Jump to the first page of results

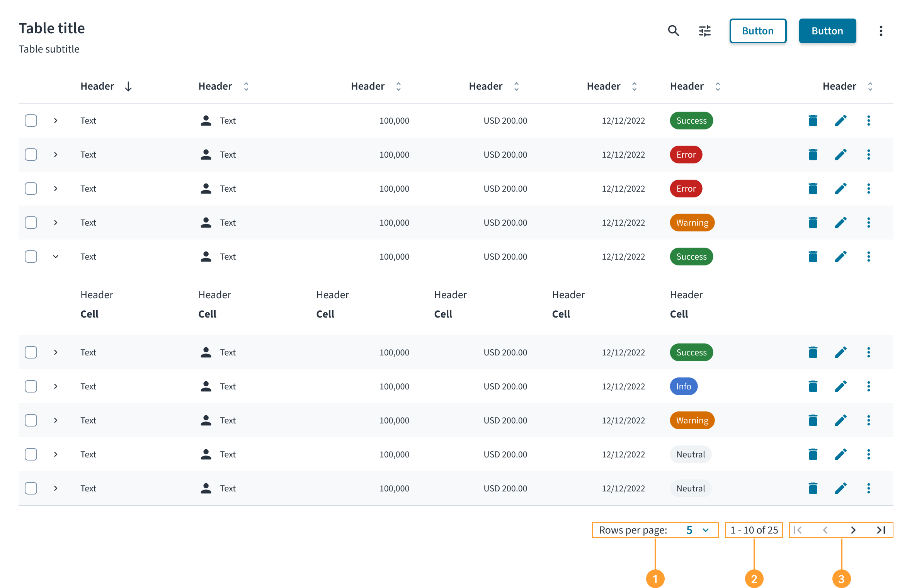tap(798, 530)
